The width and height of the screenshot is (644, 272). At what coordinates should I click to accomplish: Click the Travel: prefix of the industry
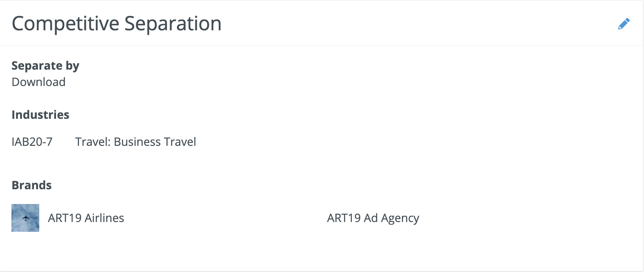click(93, 142)
